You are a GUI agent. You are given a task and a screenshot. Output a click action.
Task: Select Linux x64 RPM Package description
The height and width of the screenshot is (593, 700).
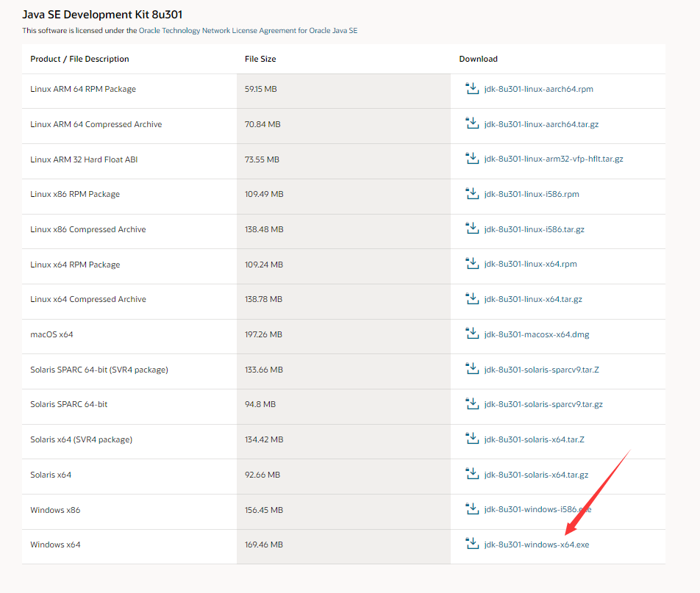click(x=75, y=265)
